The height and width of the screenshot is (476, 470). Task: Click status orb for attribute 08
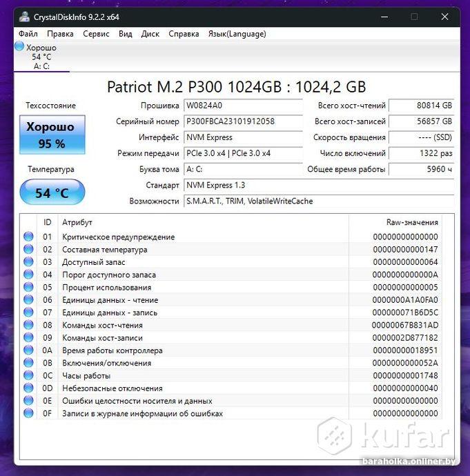tap(28, 325)
